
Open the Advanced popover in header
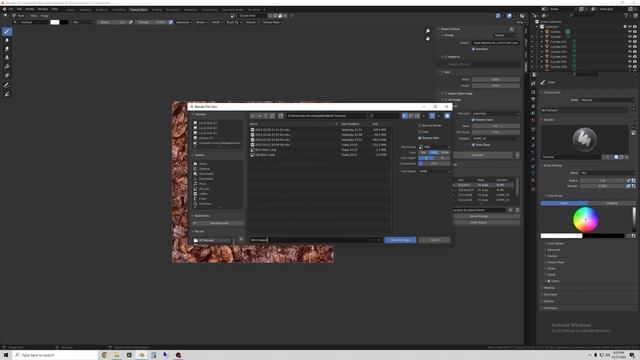pos(184,22)
